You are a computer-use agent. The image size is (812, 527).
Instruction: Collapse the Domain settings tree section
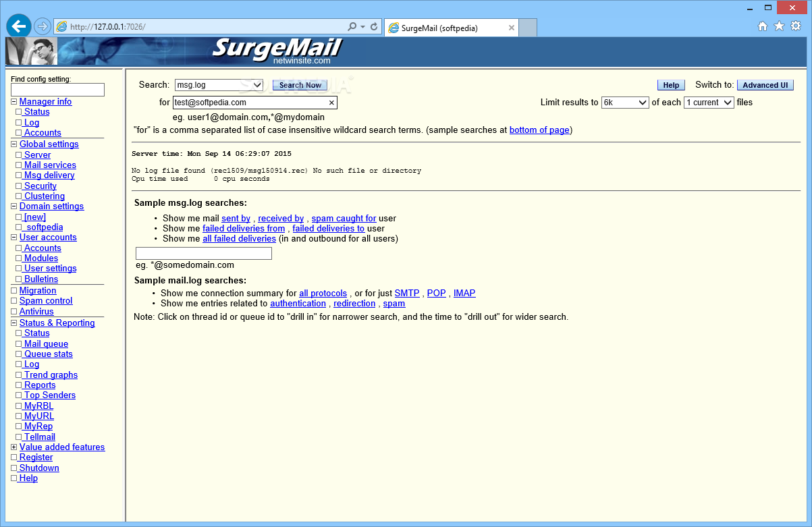coord(13,206)
